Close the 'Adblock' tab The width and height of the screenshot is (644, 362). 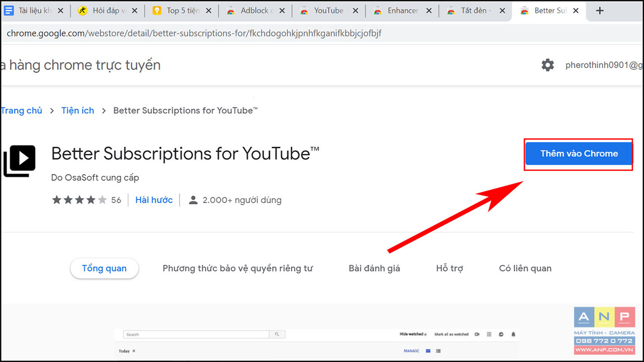pyautogui.click(x=282, y=11)
